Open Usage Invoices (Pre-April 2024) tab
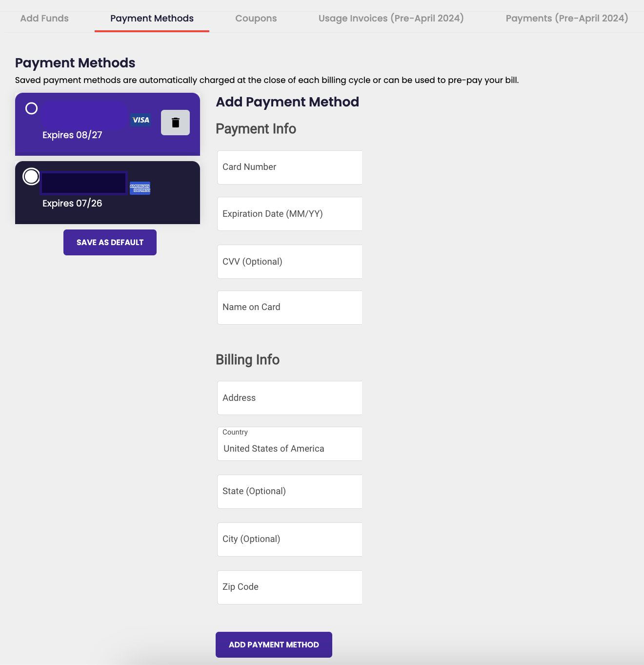Screen dimensions: 644x665 [x=391, y=19]
